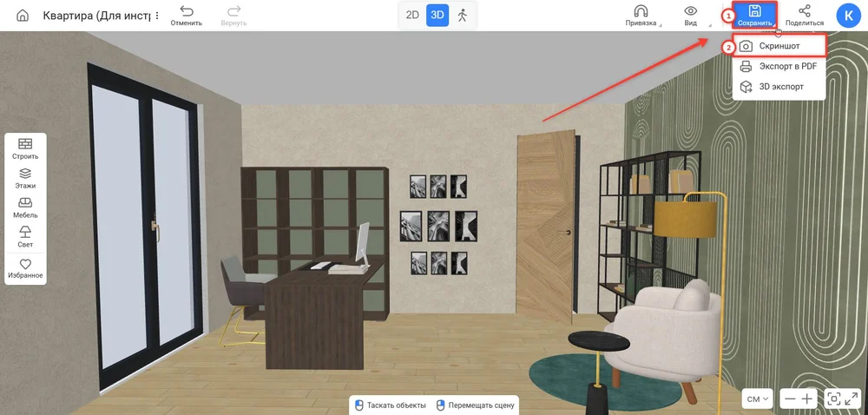Expand the Привязка snapping dropdown
Screen dimensions: 868x415
(641, 16)
